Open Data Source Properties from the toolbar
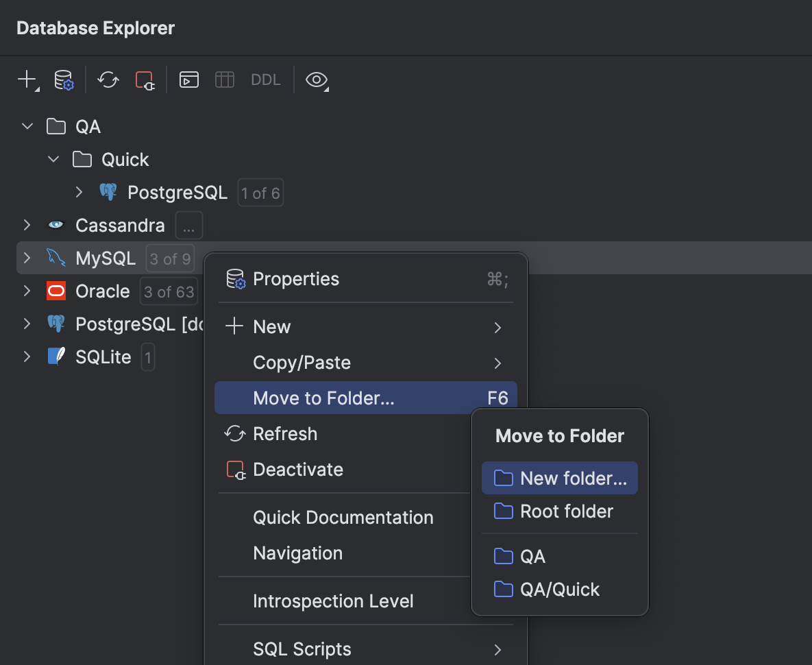Screen dimensions: 812x665 pyautogui.click(x=63, y=80)
